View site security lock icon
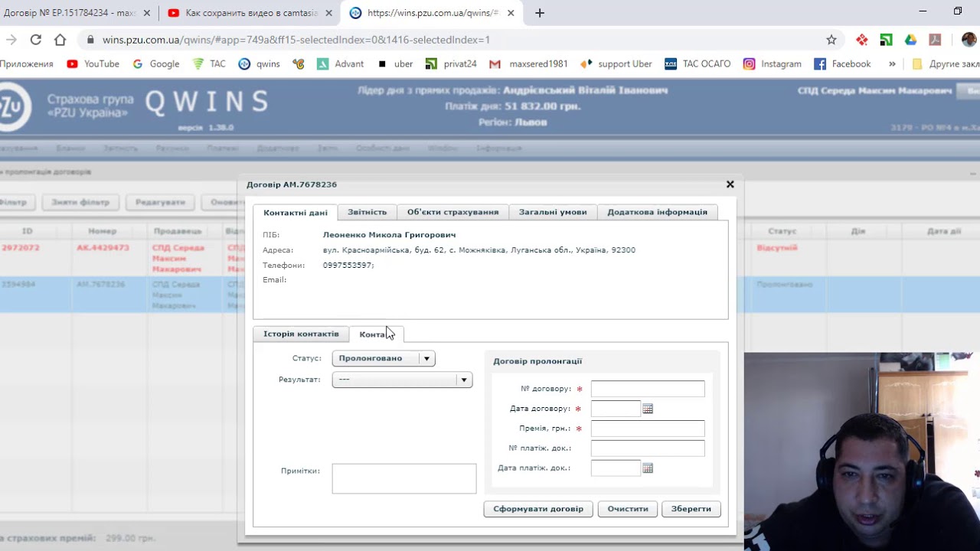The height and width of the screenshot is (551, 980). coord(90,40)
